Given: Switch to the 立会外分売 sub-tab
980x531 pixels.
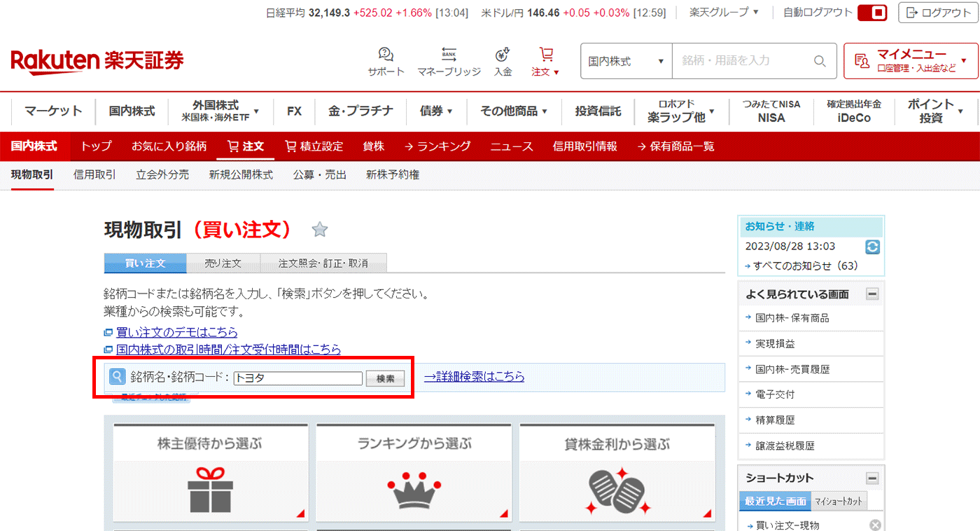Looking at the screenshot, I should click(162, 174).
